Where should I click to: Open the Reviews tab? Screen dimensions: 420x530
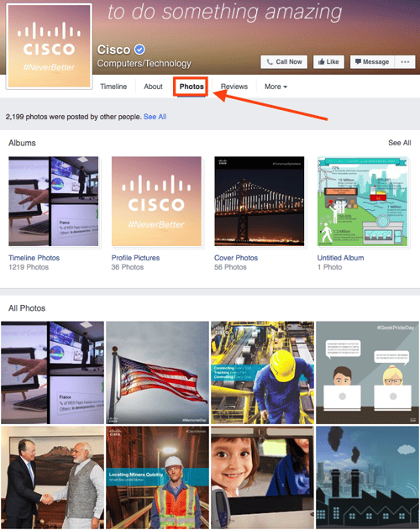[x=234, y=87]
